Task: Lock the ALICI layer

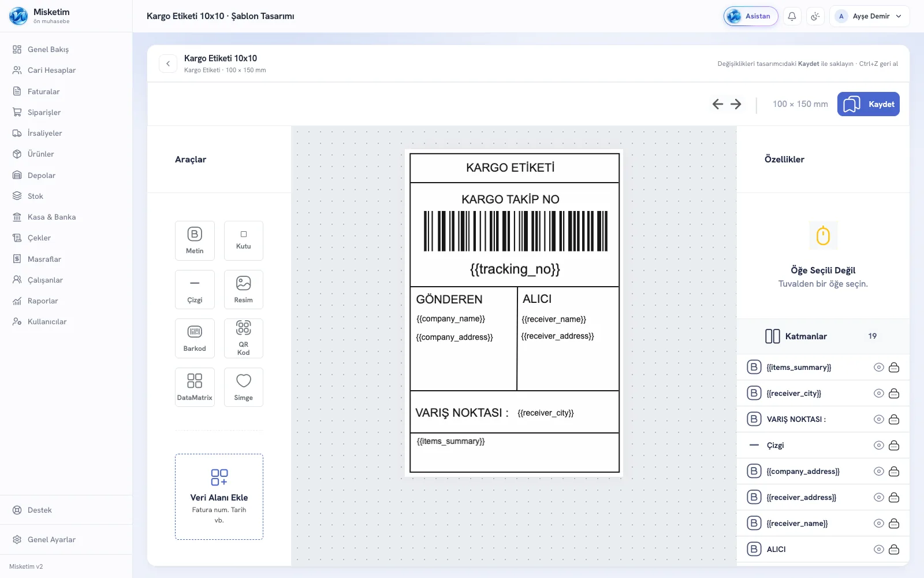Action: coord(894,549)
